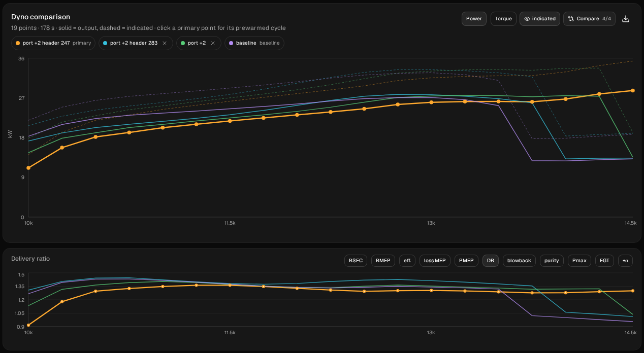Click the primary delivery ratio point at 13k
The width and height of the screenshot is (644, 353).
431,291
